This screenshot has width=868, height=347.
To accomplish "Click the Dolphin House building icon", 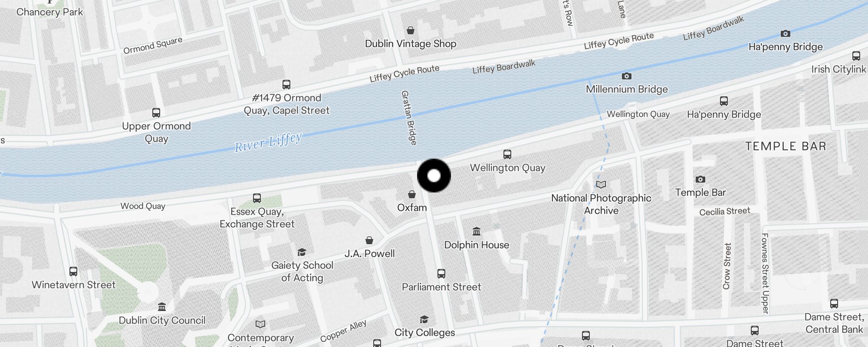I will pos(477,231).
